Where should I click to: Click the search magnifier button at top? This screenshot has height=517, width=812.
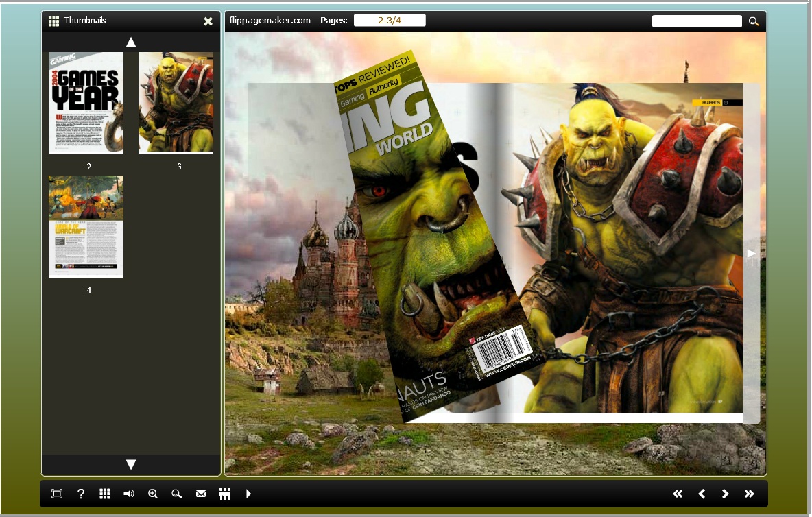pos(754,21)
